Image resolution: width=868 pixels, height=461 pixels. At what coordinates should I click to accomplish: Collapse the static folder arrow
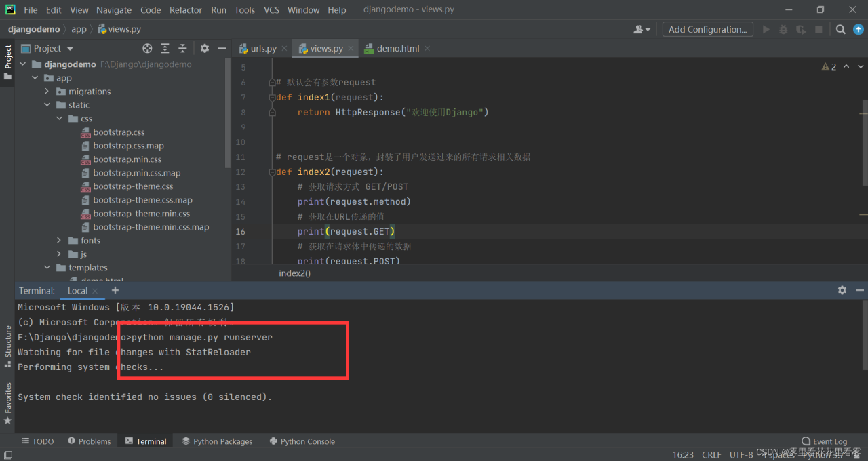pos(47,105)
